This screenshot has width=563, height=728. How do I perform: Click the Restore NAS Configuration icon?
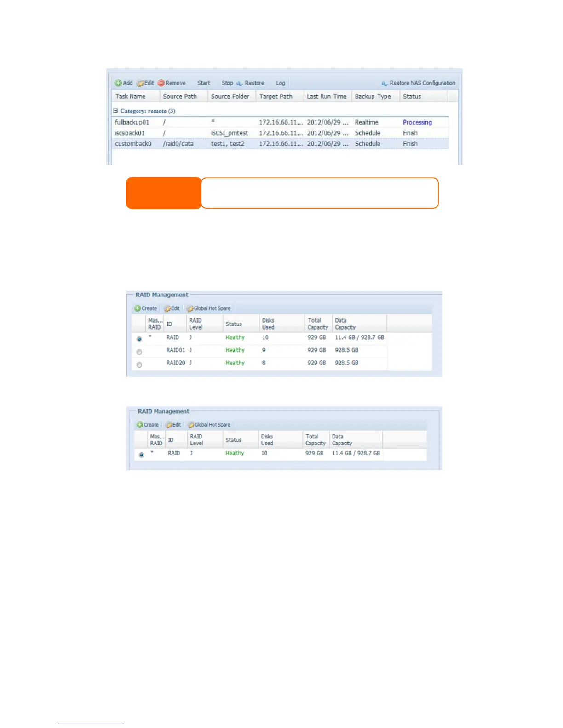pos(385,83)
